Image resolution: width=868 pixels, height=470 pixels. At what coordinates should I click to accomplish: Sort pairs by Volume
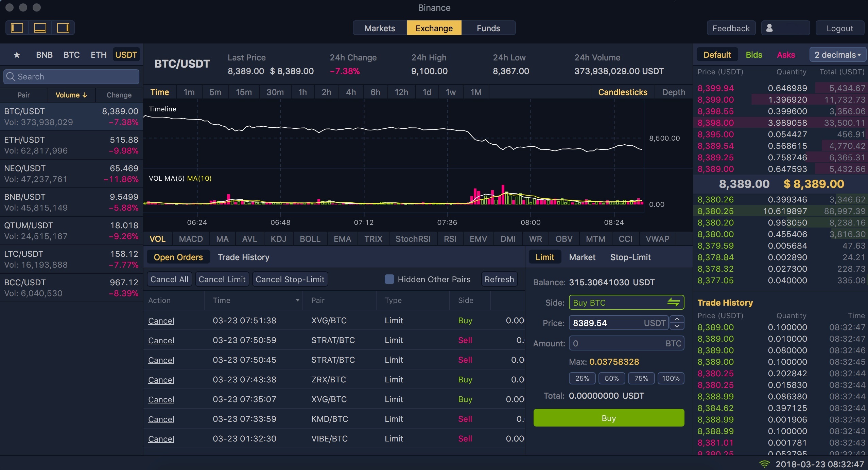tap(71, 95)
